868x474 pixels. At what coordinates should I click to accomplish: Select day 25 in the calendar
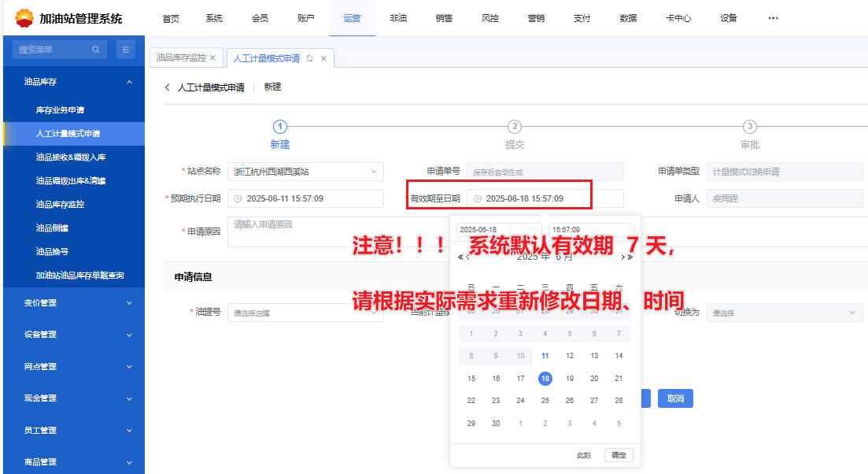545,401
